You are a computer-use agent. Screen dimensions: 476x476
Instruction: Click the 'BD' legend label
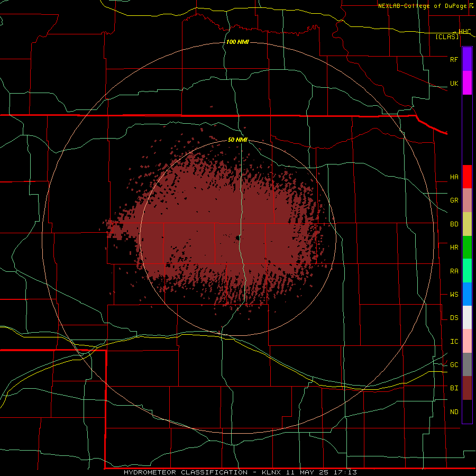pyautogui.click(x=454, y=224)
